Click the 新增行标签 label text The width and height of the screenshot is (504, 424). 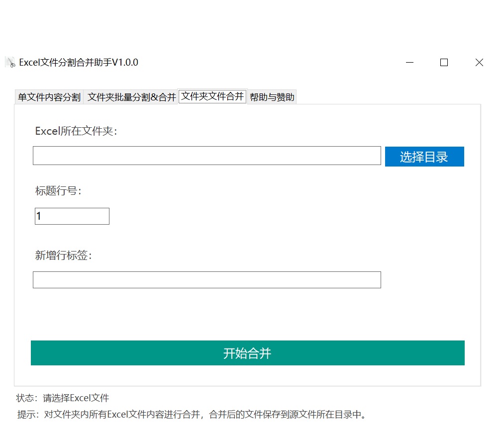coord(63,255)
